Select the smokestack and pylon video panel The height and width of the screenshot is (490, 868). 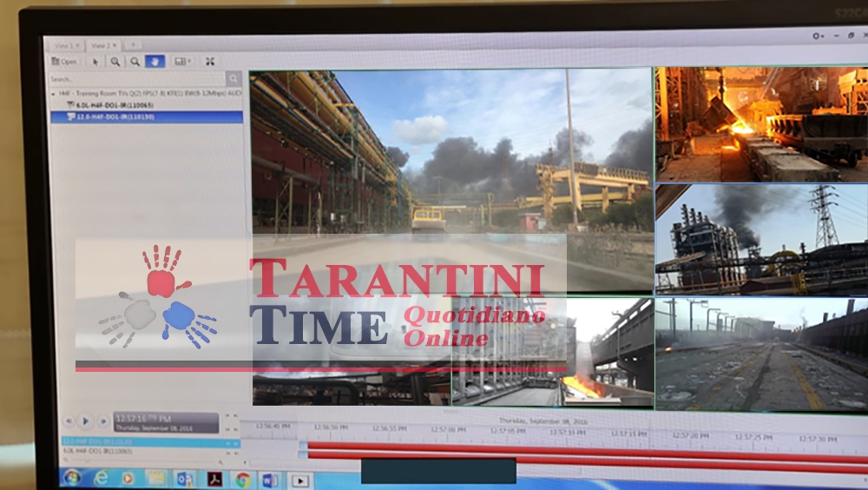click(x=762, y=240)
